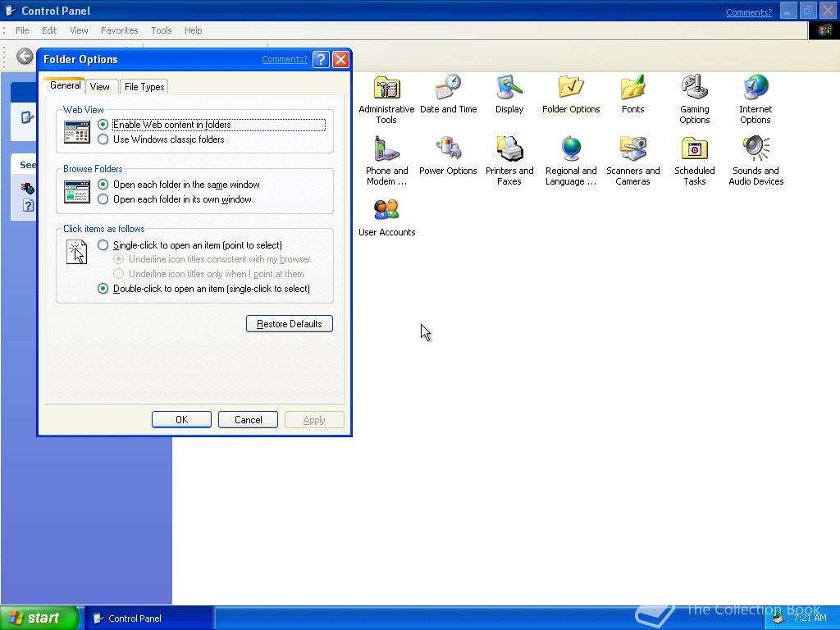Open the Help menu

click(194, 30)
